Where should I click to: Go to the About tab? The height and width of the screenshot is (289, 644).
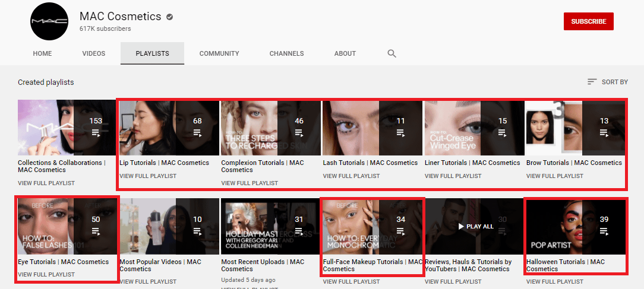[345, 53]
